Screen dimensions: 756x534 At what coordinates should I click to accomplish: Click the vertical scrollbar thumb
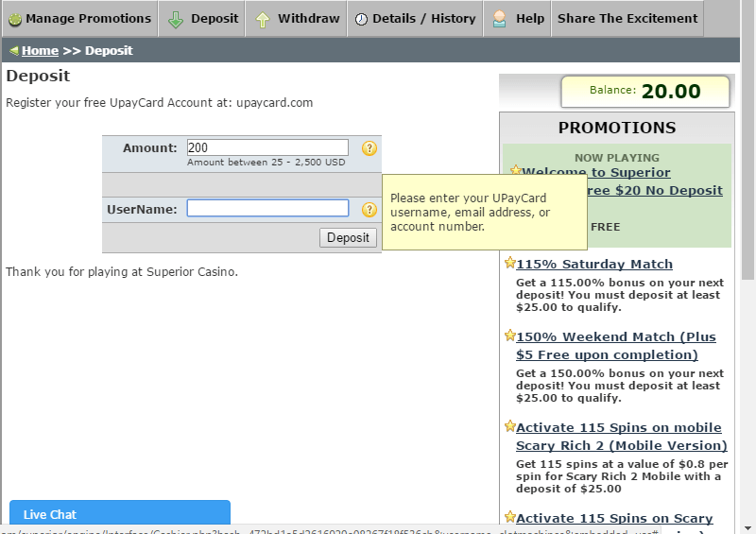pos(747,140)
